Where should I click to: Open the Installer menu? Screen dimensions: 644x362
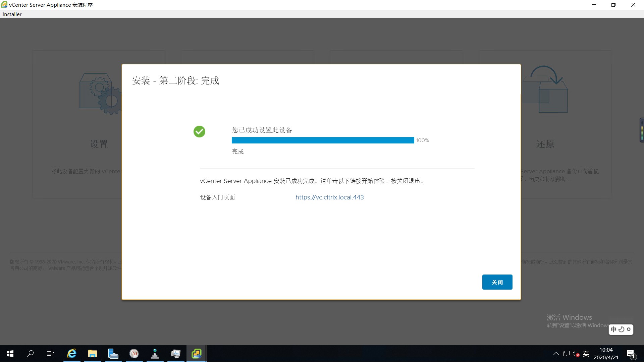click(12, 14)
